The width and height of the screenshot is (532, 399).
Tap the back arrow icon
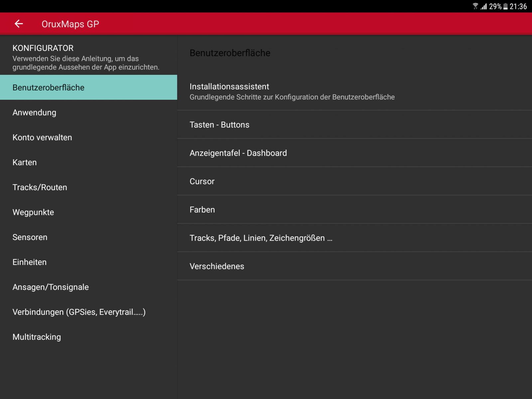point(19,24)
